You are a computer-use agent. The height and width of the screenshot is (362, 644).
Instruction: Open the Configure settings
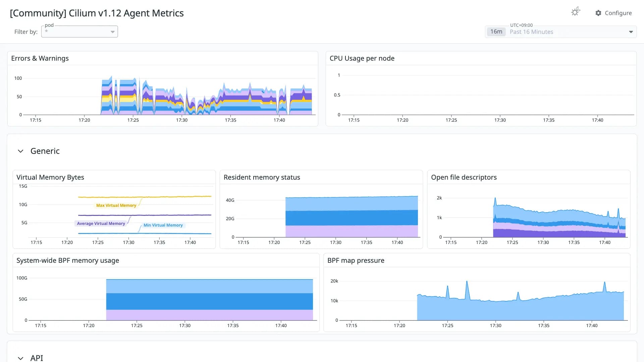coord(613,13)
